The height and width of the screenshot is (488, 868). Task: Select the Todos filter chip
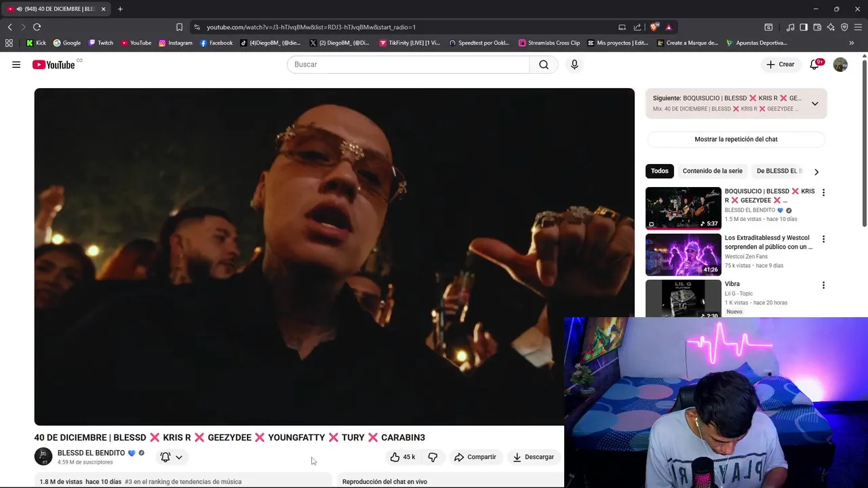tap(660, 171)
